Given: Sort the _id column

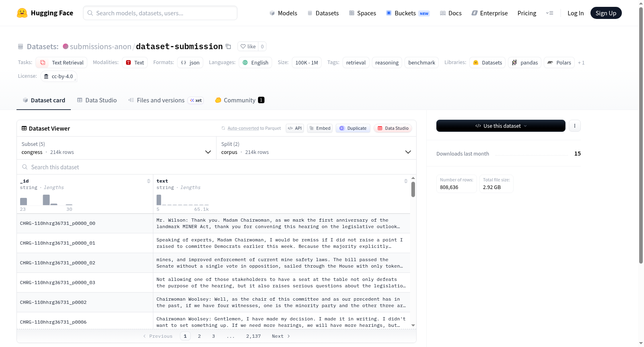Looking at the screenshot, I should tap(149, 181).
